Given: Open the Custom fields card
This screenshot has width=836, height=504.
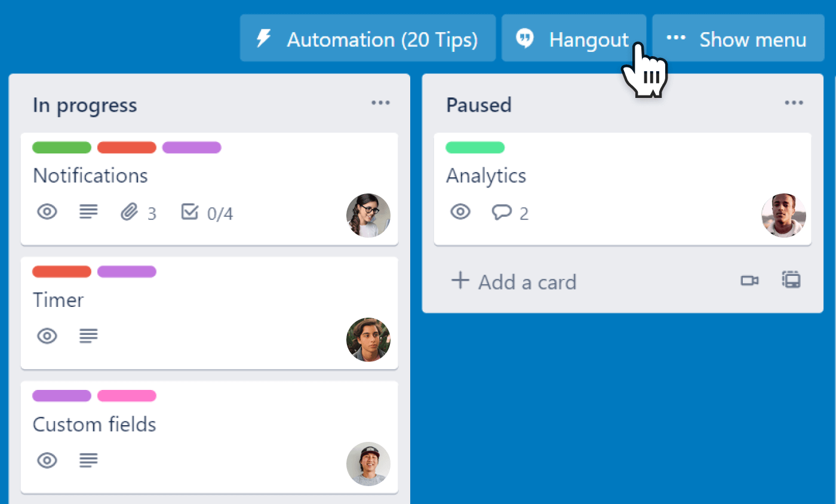Looking at the screenshot, I should [x=94, y=425].
